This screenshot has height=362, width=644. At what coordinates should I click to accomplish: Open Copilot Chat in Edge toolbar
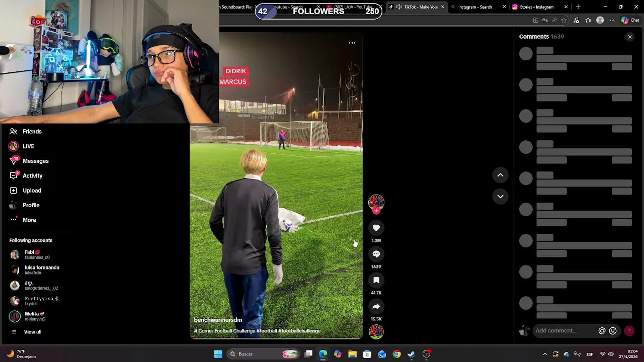click(x=629, y=20)
